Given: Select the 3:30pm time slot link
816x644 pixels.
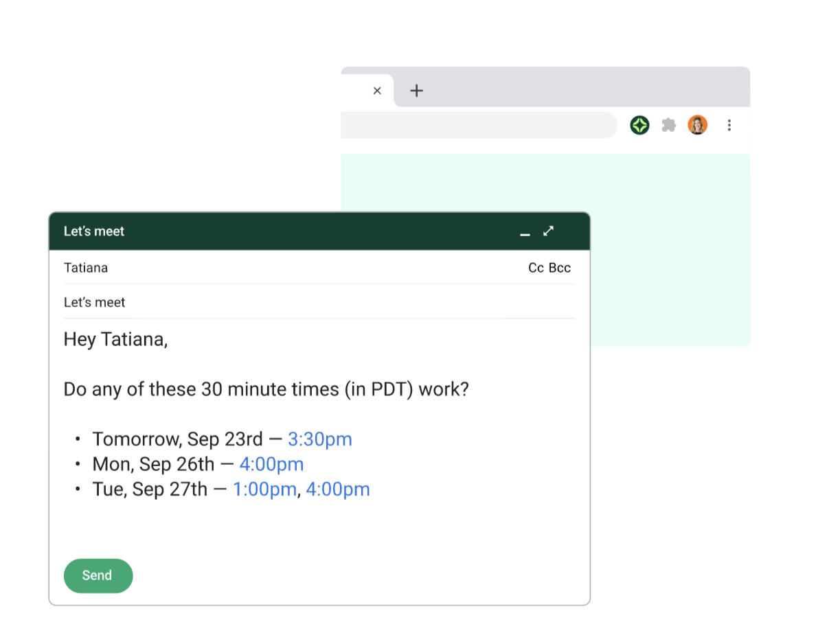Looking at the screenshot, I should [x=319, y=439].
